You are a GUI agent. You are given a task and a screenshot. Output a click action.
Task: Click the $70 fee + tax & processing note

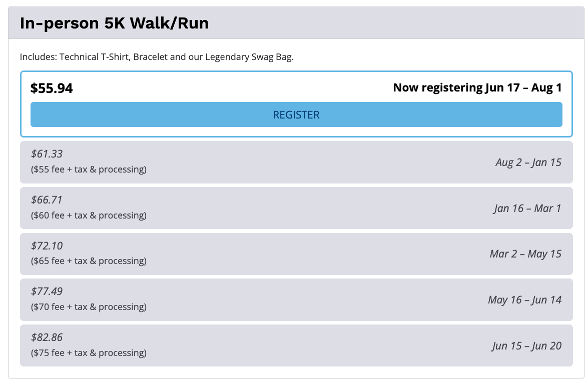tap(89, 307)
